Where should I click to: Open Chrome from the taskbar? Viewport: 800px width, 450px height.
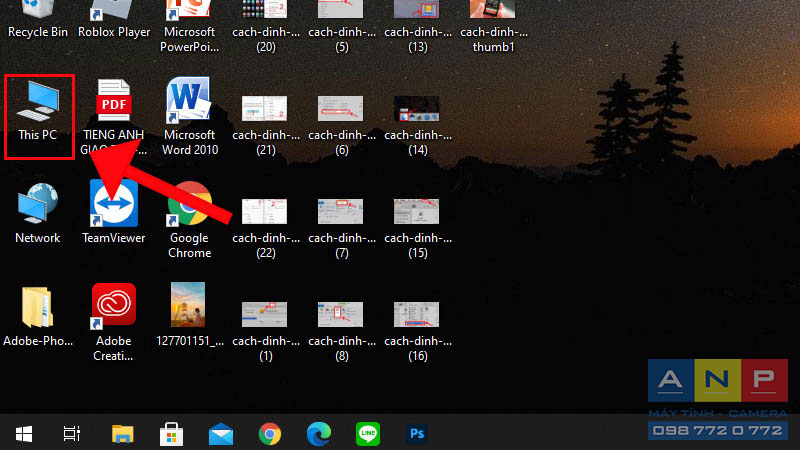(x=270, y=434)
